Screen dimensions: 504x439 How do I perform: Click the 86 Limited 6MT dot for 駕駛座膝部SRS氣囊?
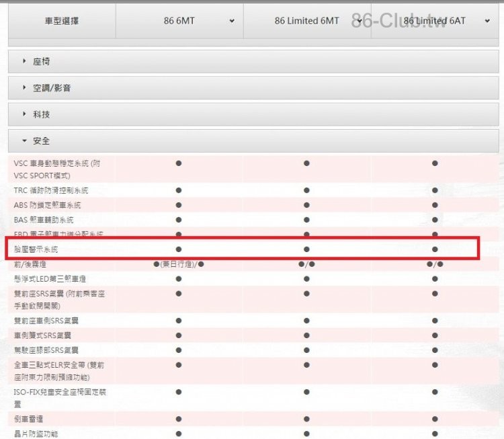point(306,350)
